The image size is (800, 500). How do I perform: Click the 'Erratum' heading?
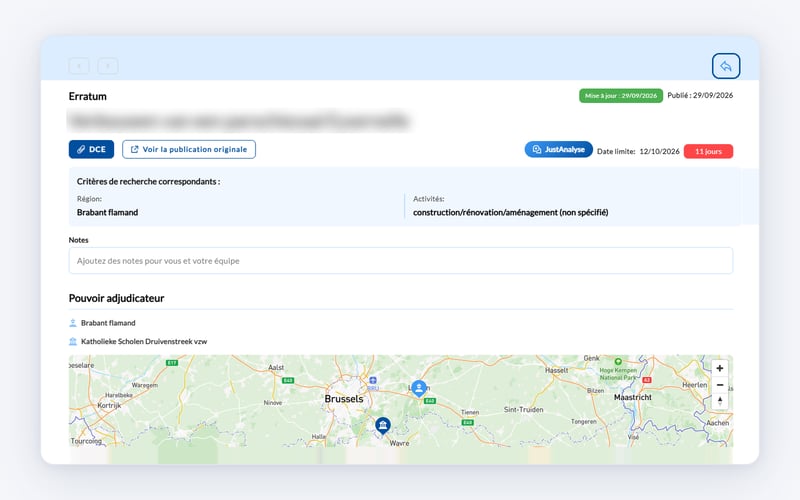coord(88,96)
